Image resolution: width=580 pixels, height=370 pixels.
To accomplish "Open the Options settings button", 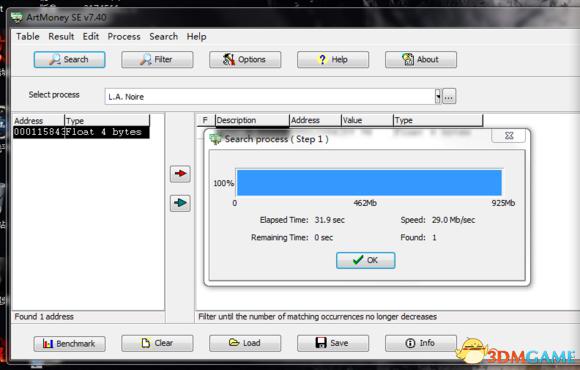I will coord(245,60).
